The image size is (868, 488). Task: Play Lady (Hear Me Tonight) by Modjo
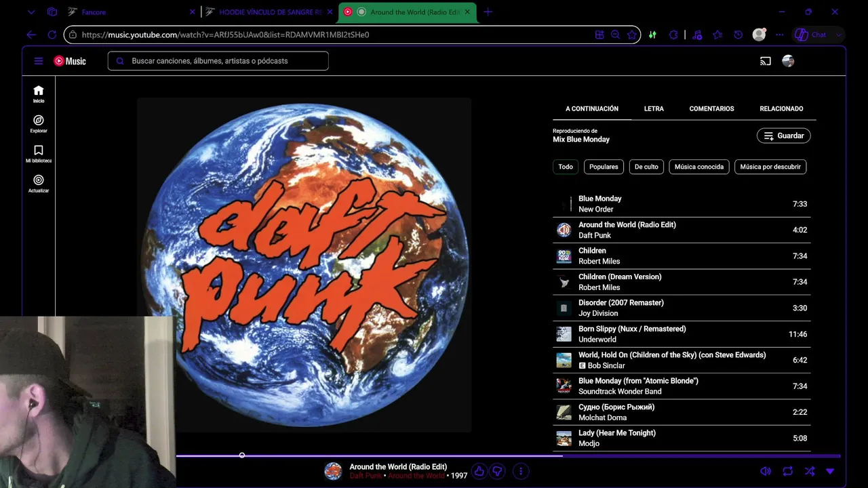click(x=682, y=438)
